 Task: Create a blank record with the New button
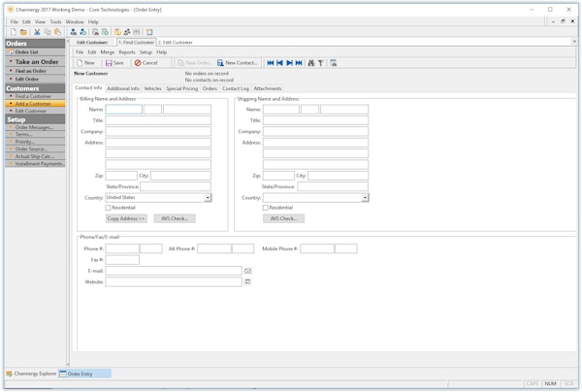[x=85, y=63]
